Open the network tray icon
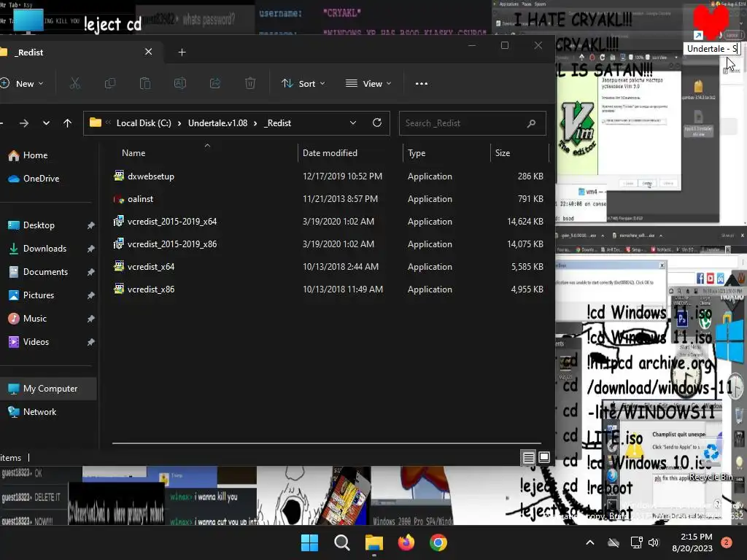 (636, 542)
